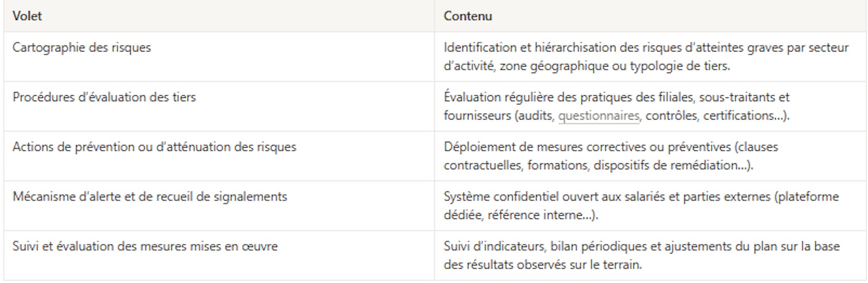Select the "Cartographie des risques" cell

(82, 48)
